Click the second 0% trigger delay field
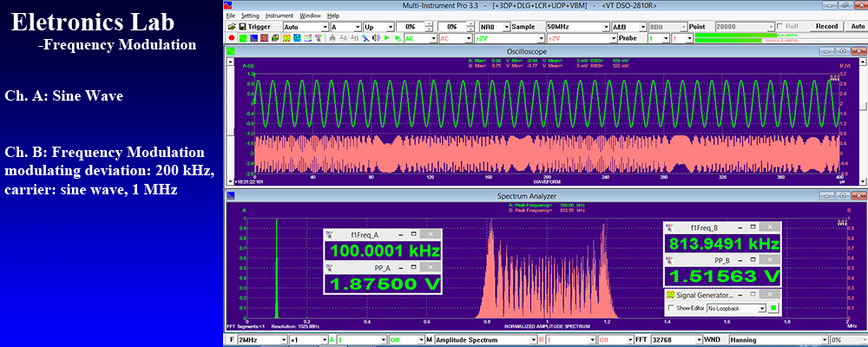The width and height of the screenshot is (868, 347). [x=451, y=27]
